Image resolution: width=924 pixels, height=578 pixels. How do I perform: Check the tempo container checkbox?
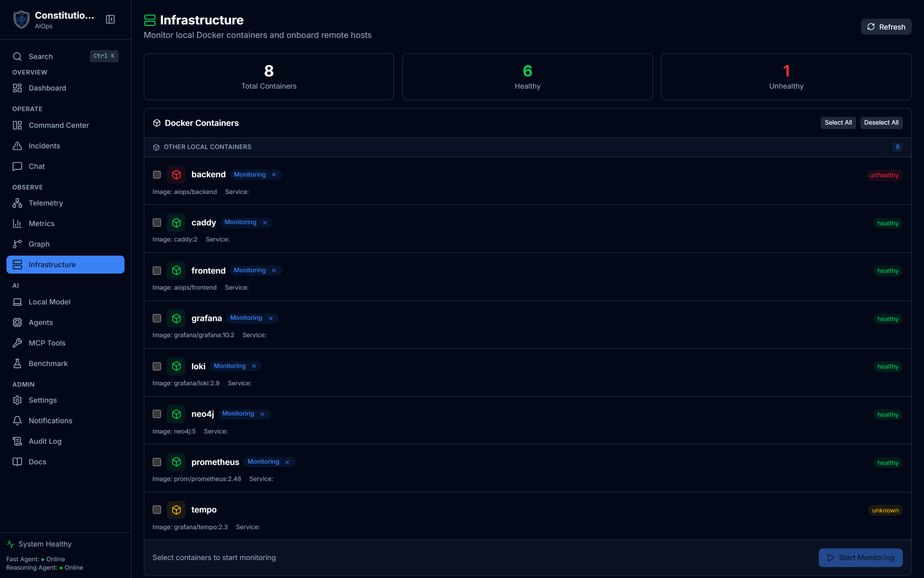[x=157, y=510]
